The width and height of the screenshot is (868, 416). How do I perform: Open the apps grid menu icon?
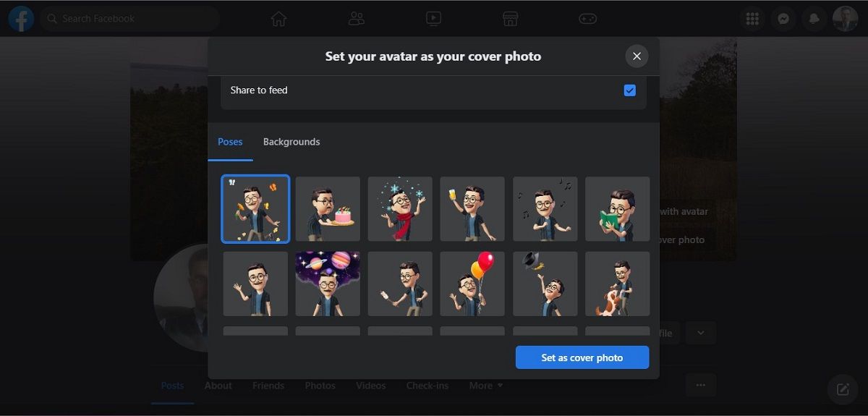click(752, 19)
